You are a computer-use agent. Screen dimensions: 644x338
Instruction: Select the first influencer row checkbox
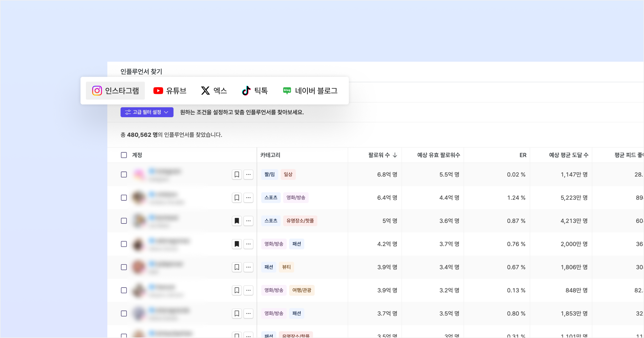pyautogui.click(x=124, y=174)
